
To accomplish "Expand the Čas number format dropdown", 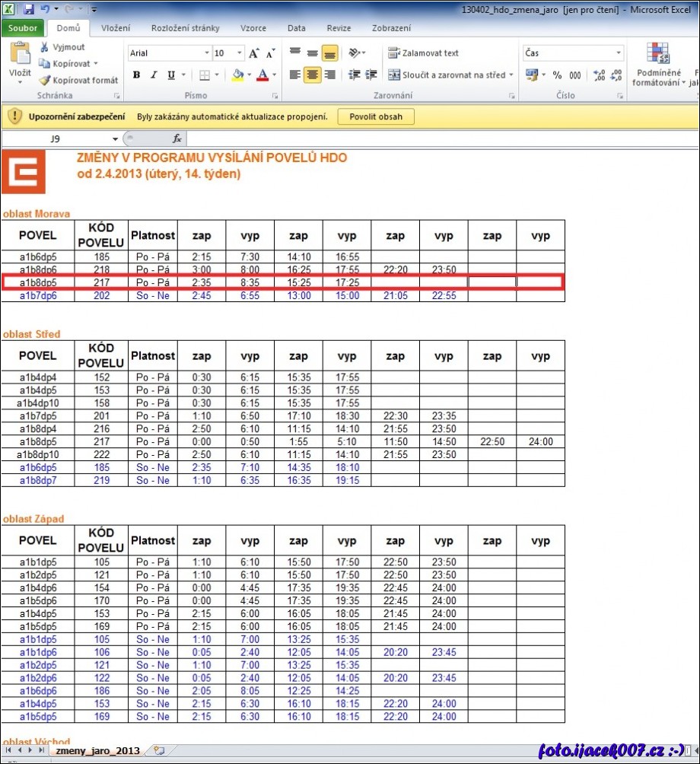I will [x=618, y=53].
